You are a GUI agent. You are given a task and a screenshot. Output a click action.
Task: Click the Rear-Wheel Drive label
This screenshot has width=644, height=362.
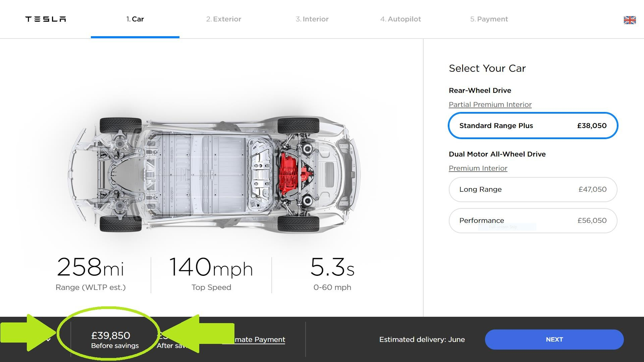480,90
